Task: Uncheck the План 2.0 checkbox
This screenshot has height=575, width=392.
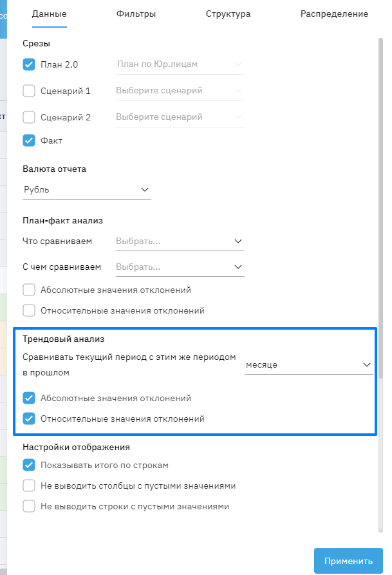Action: pyautogui.click(x=29, y=64)
